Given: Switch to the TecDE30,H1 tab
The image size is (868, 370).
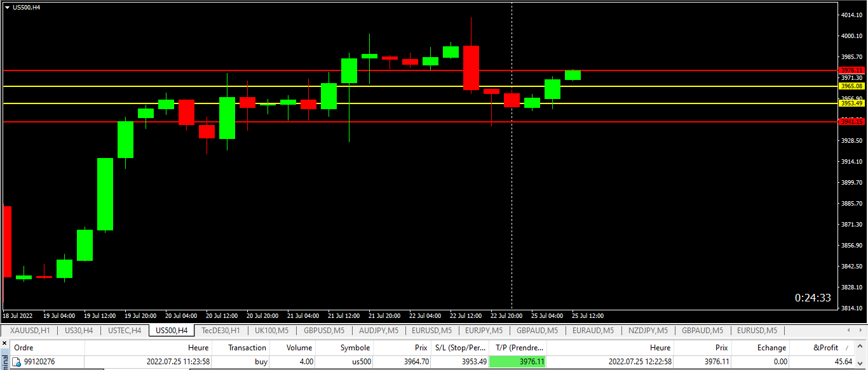Looking at the screenshot, I should click(220, 330).
